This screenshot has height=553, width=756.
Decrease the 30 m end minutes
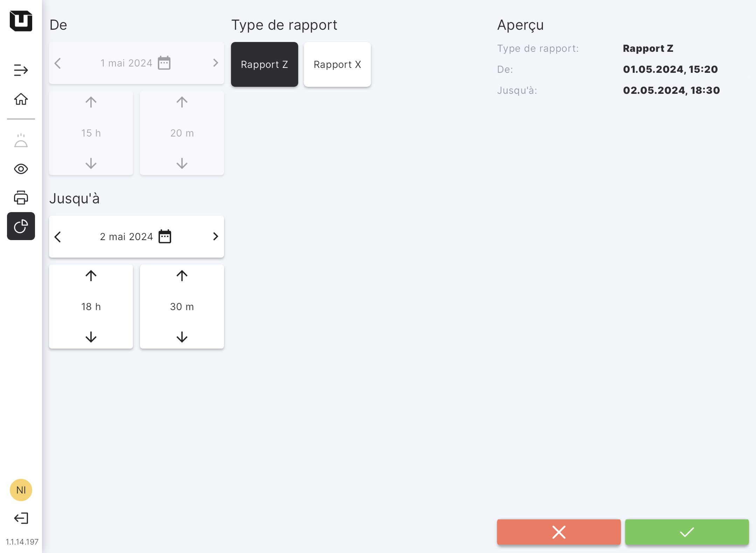coord(182,337)
